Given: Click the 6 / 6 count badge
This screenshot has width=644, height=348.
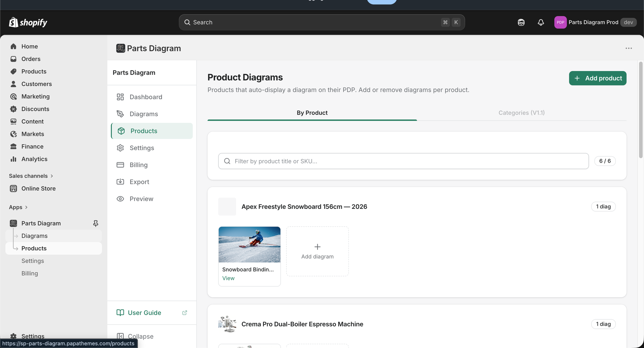Looking at the screenshot, I should (605, 161).
